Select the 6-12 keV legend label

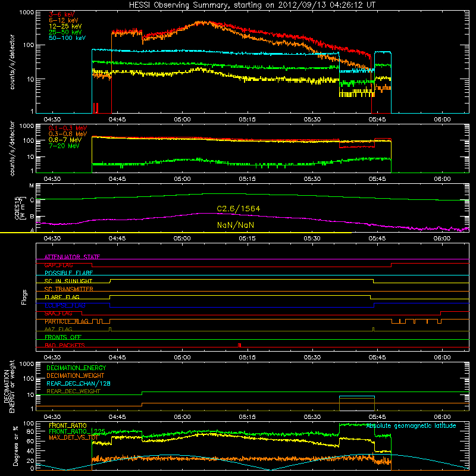click(64, 20)
